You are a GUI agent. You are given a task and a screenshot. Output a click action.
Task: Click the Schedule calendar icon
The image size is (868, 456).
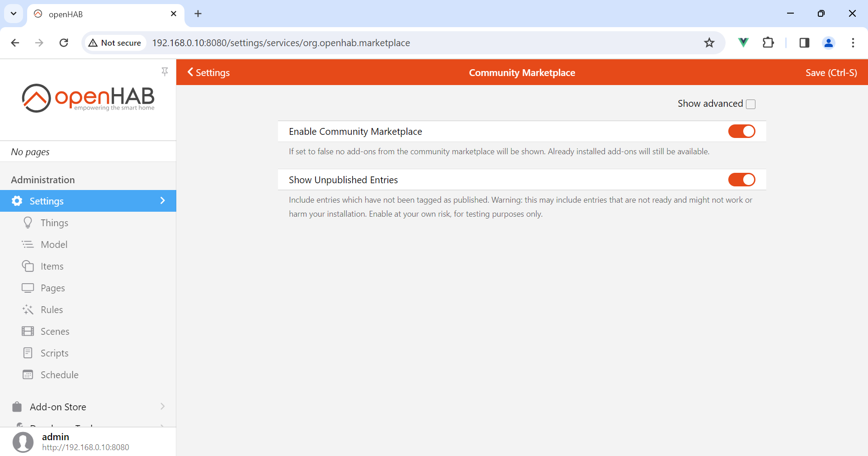click(x=28, y=375)
